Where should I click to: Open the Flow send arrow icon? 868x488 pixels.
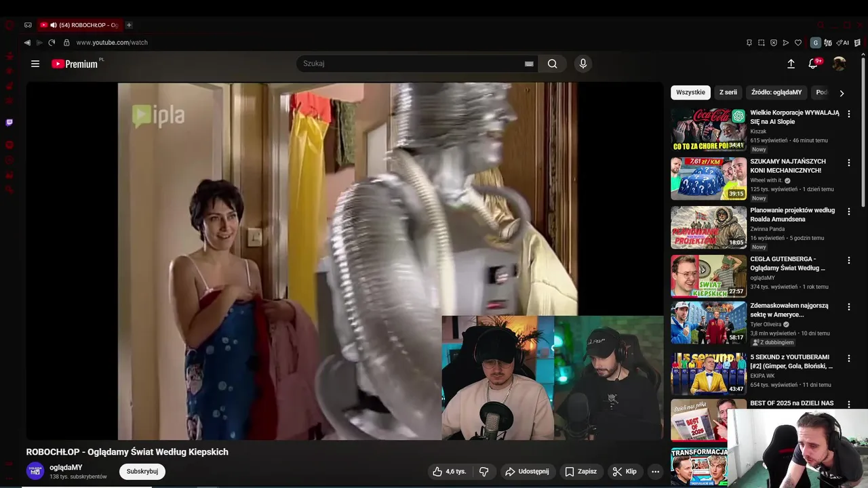coord(786,43)
